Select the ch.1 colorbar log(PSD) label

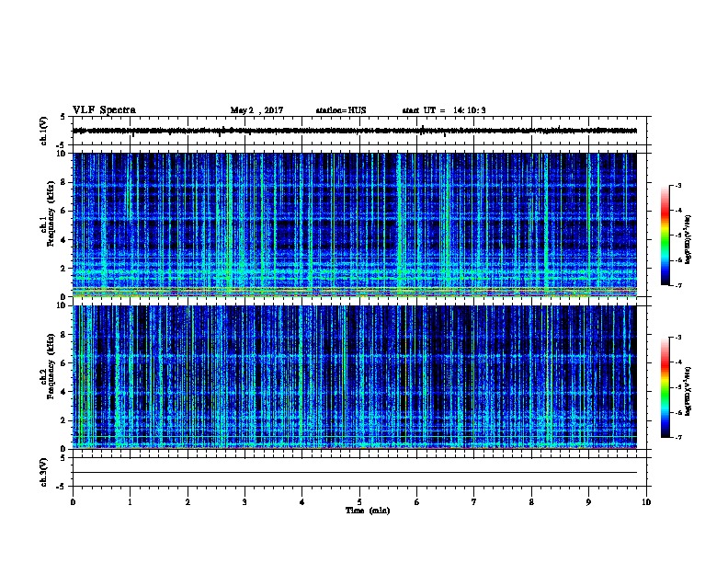pos(688,239)
